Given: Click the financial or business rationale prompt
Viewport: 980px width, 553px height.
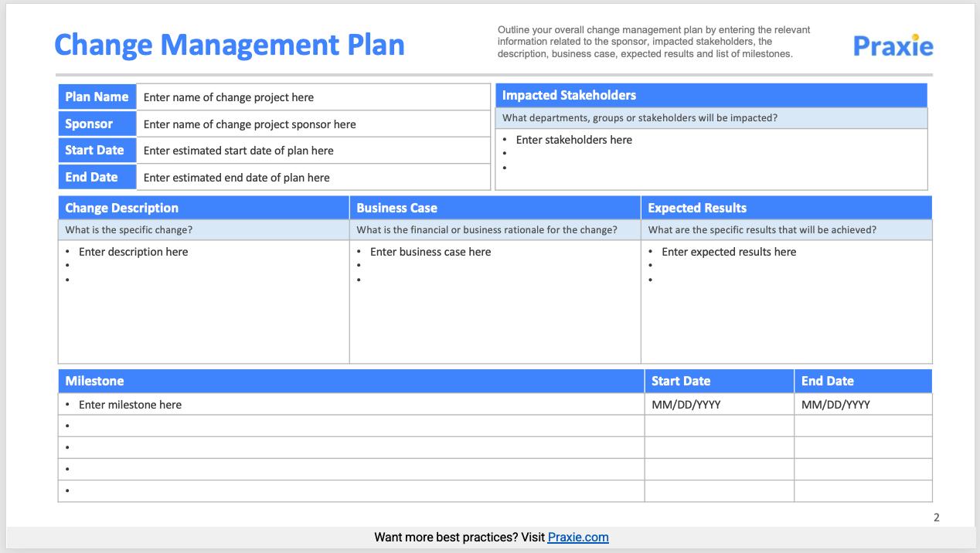Looking at the screenshot, I should (487, 229).
